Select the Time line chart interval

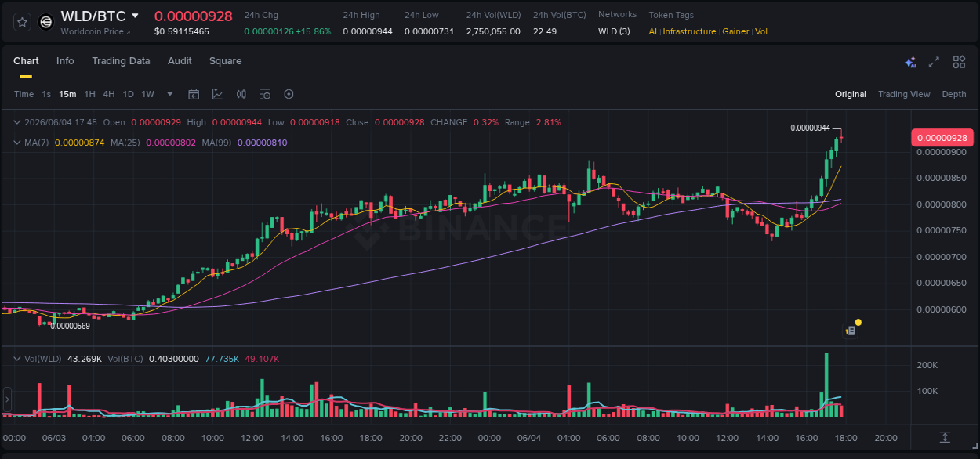coord(24,94)
